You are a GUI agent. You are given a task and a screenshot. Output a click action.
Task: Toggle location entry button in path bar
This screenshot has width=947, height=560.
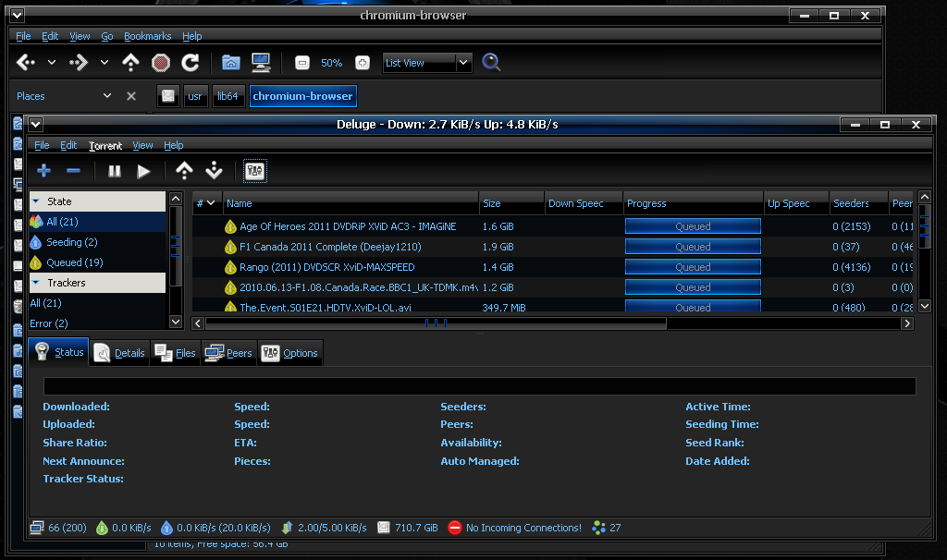(168, 96)
